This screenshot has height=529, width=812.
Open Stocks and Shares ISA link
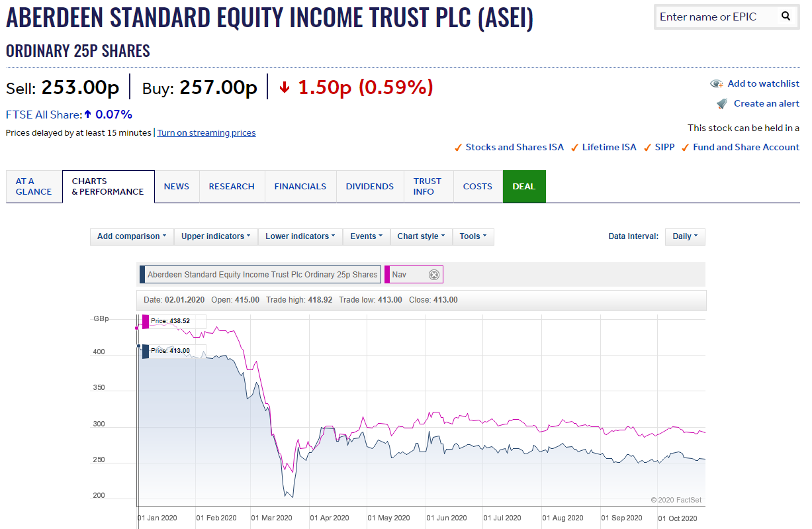(x=515, y=148)
